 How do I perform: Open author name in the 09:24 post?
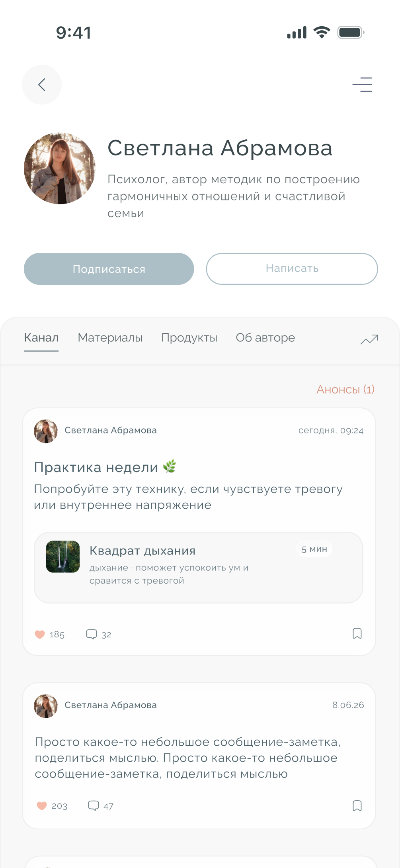[111, 431]
